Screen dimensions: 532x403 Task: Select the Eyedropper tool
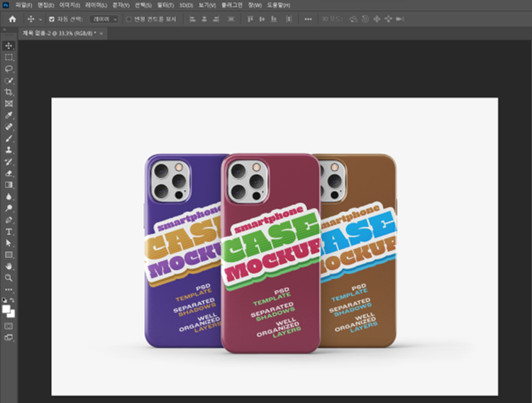[9, 115]
